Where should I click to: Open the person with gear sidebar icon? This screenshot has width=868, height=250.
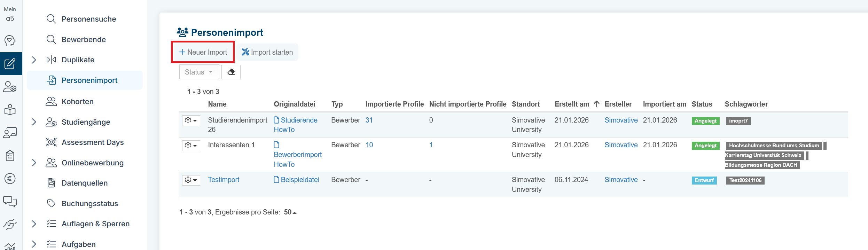[x=10, y=87]
